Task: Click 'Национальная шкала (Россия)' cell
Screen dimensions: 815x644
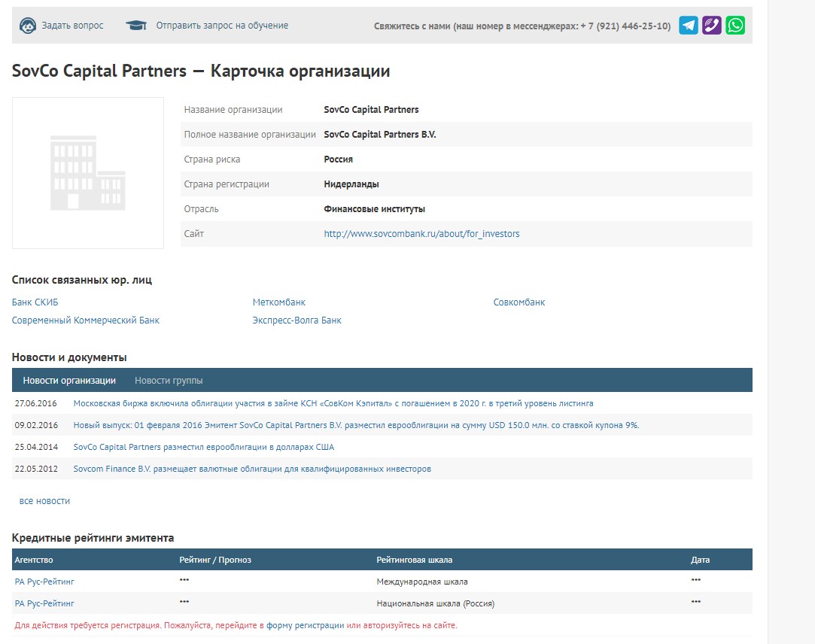Action: (x=436, y=603)
